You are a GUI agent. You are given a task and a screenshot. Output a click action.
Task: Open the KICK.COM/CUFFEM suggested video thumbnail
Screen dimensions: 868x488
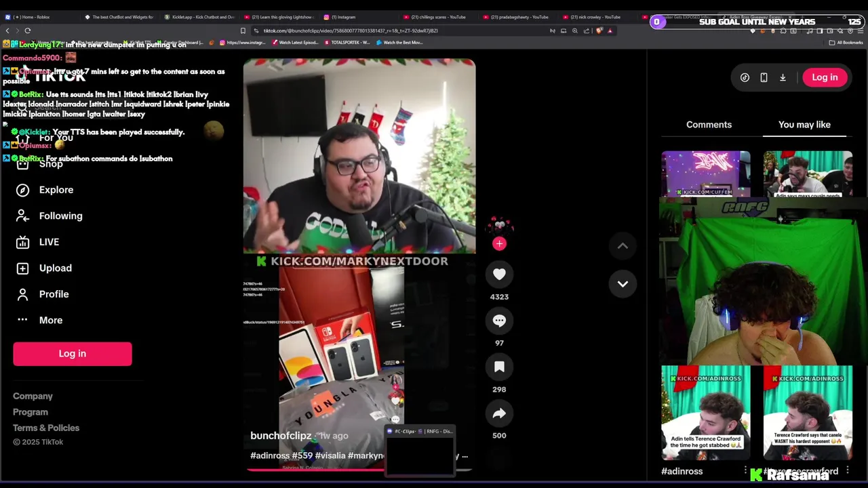[x=706, y=174]
